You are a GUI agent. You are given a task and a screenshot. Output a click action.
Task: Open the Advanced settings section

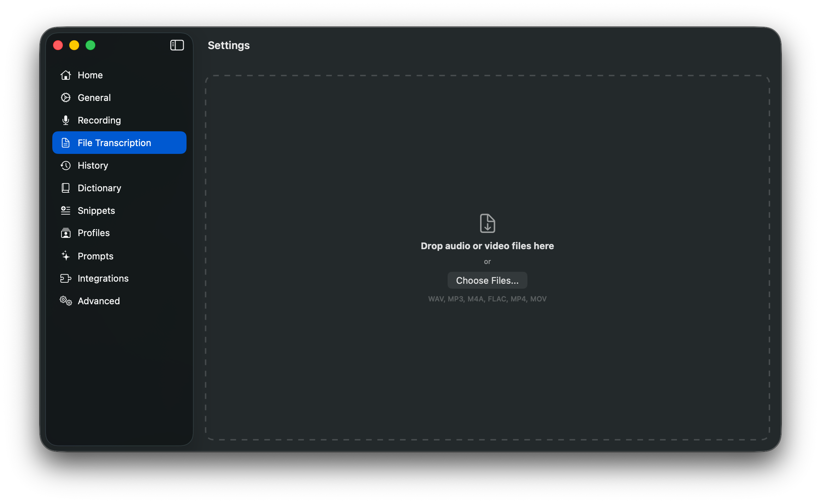click(99, 301)
